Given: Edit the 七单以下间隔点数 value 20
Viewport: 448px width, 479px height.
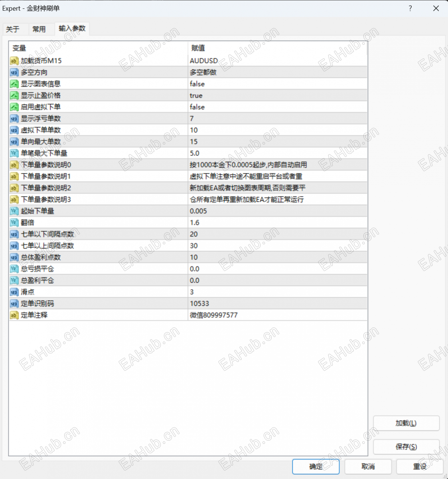Looking at the screenshot, I should [x=277, y=234].
